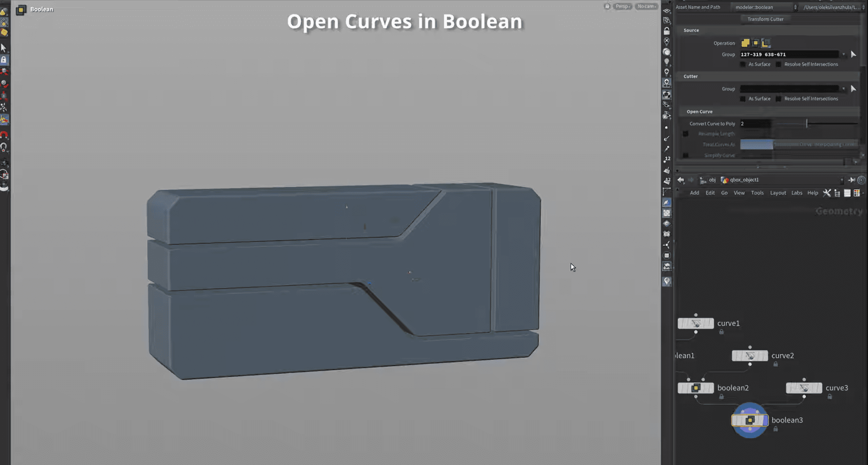
Task: Select the arrow selection tool in left toolbar
Action: (3, 48)
